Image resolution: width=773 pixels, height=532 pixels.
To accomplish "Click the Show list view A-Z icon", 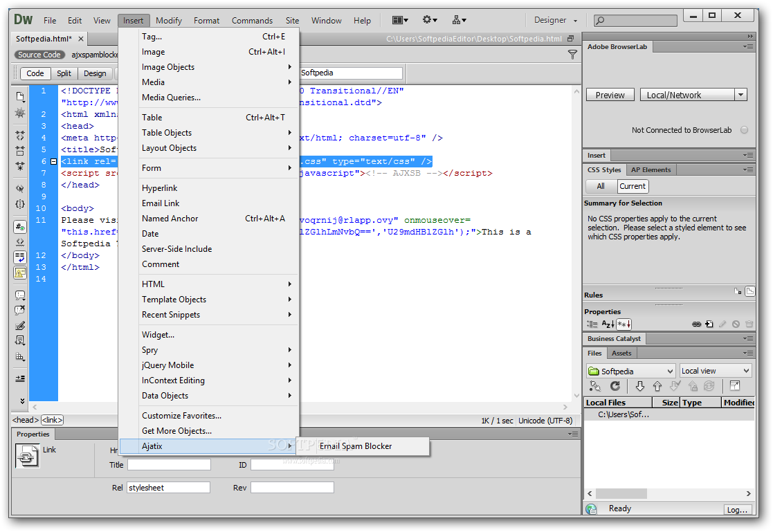I will coord(608,324).
